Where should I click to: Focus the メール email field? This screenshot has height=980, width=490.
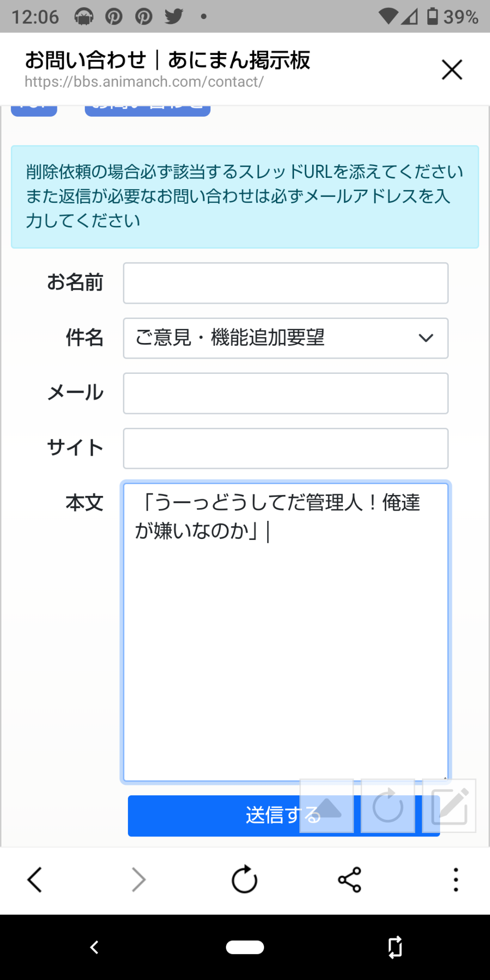click(x=285, y=393)
